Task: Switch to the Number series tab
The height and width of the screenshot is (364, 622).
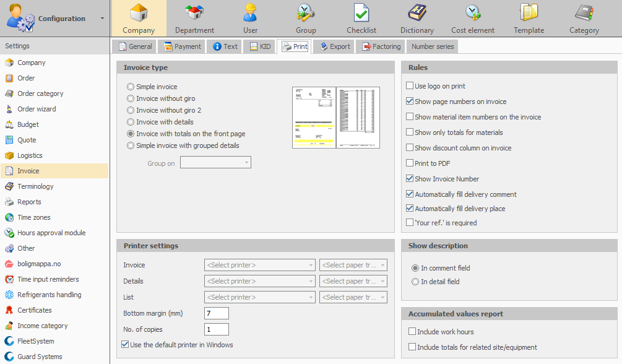Action: coord(433,46)
